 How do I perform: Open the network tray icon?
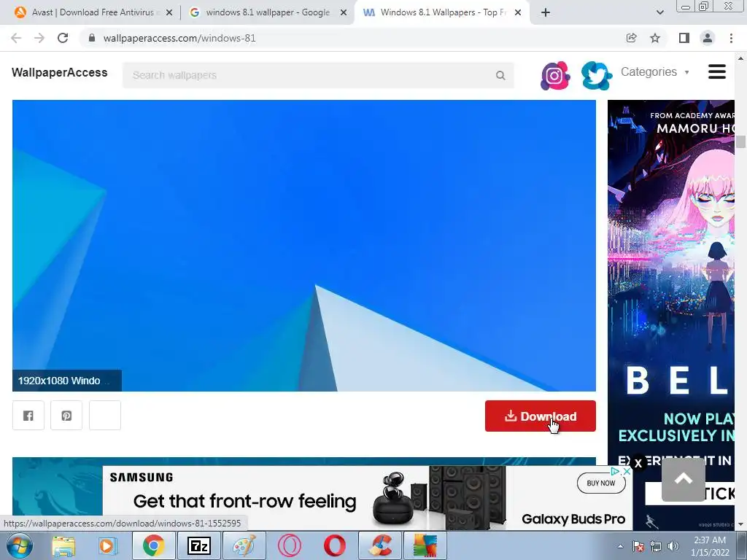pyautogui.click(x=656, y=546)
